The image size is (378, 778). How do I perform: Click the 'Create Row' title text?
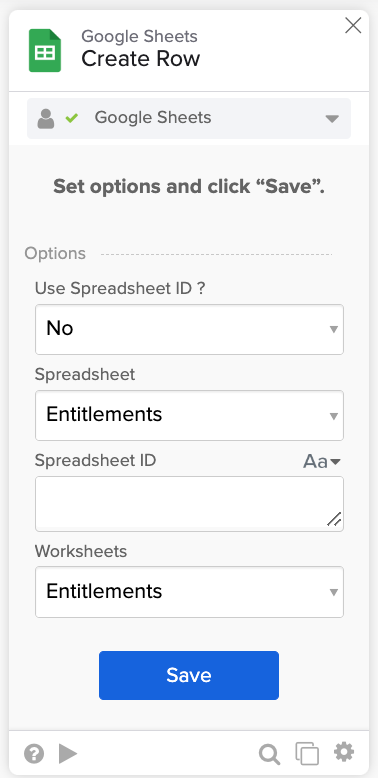140,59
